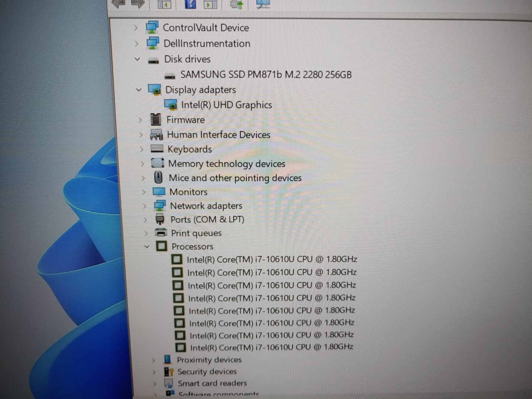
Task: Click the Ports (COM & LPT) plug icon
Action: (160, 219)
